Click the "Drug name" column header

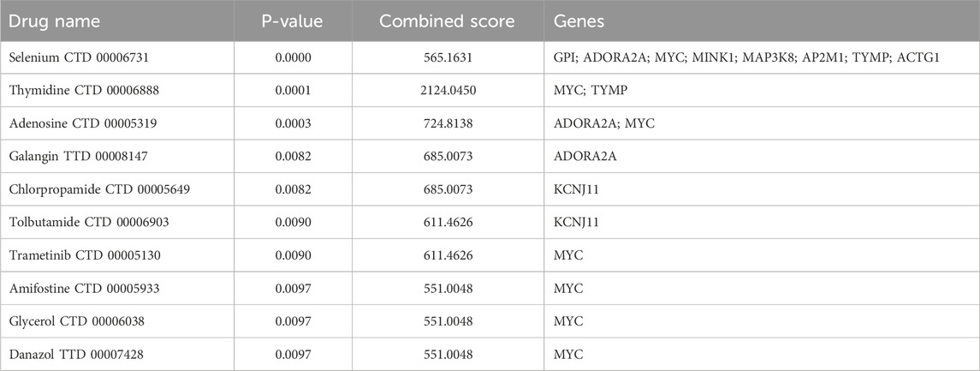(56, 20)
